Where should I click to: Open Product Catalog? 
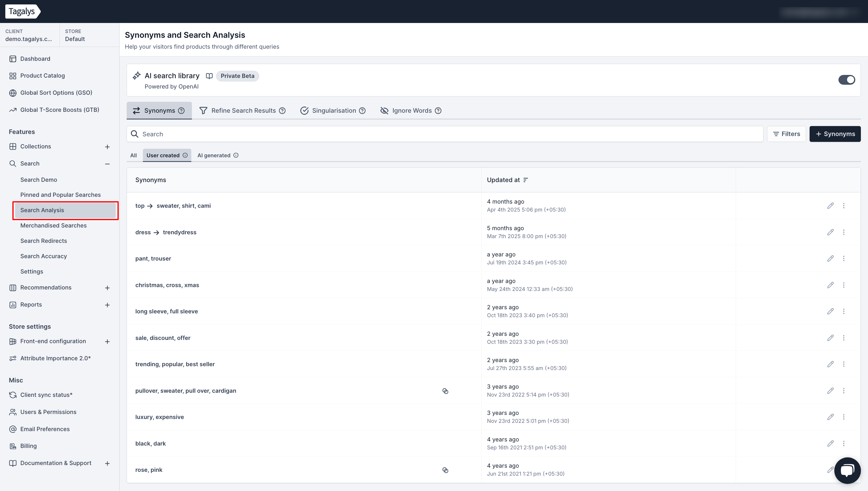click(43, 76)
